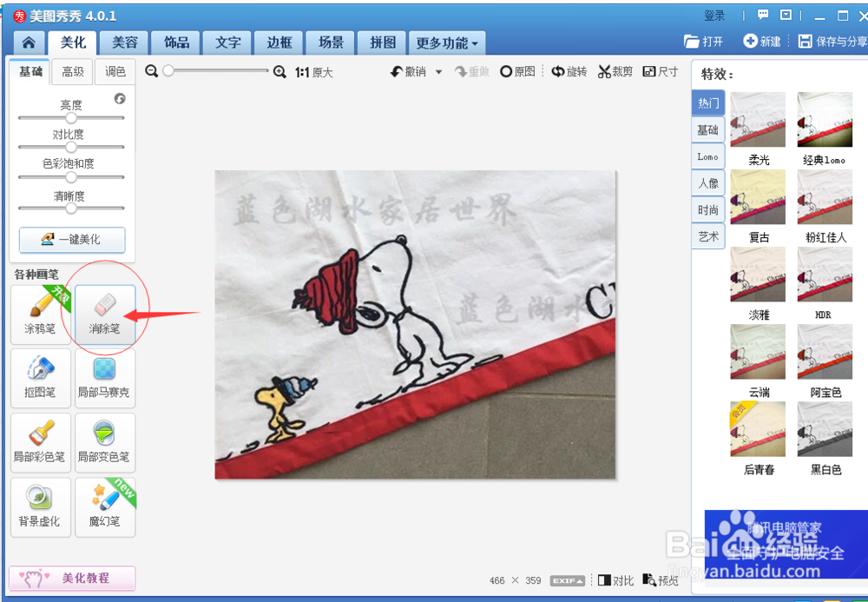Apply the 经典lomo effect thumbnail
The width and height of the screenshot is (868, 602).
825,120
